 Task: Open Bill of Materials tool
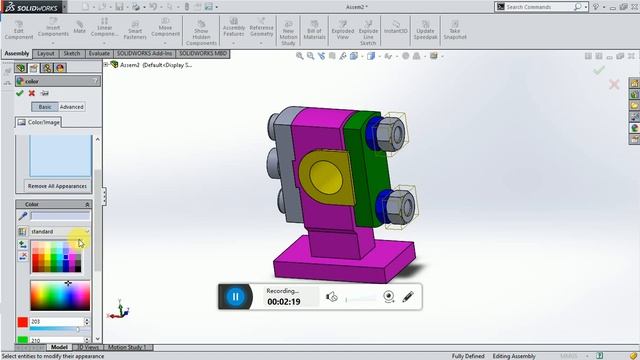(314, 30)
